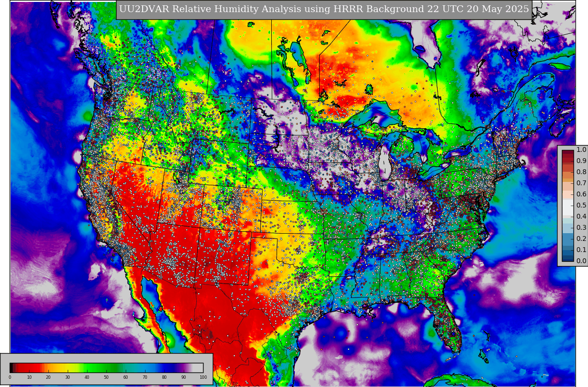Click the 0.9 label on the right legend
Screen dimensions: 588x387
[581, 161]
